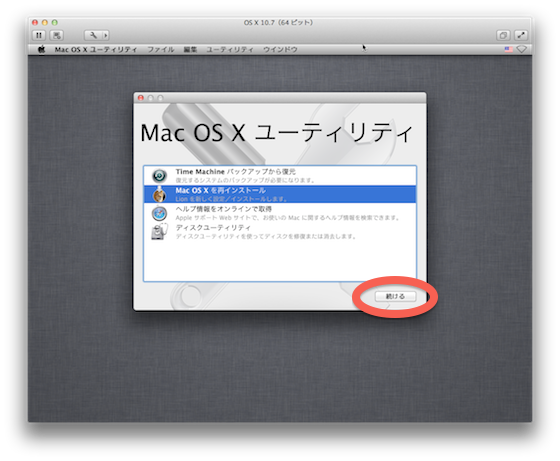Click the US flag input source icon
Screen dimensions: 560x461
[509, 49]
